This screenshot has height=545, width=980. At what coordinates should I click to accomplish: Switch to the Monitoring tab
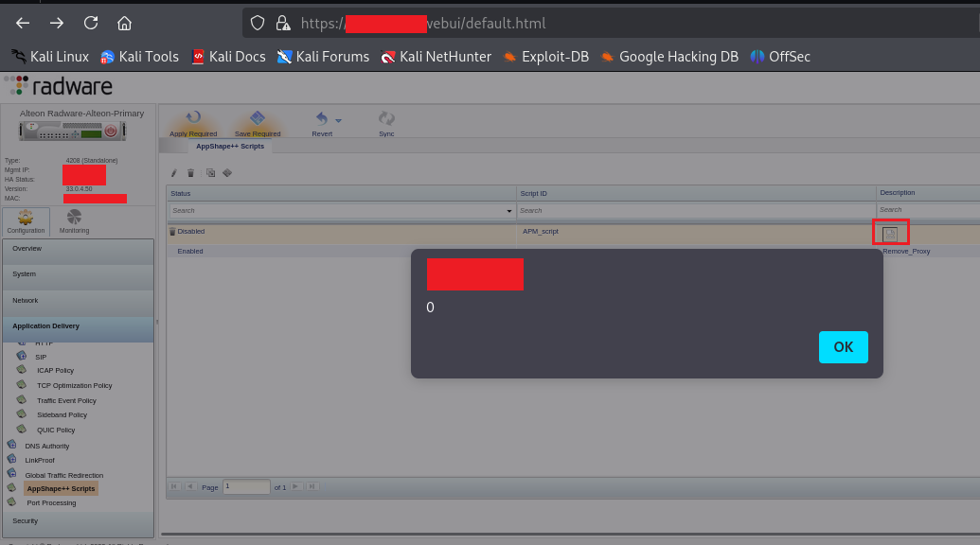(74, 221)
